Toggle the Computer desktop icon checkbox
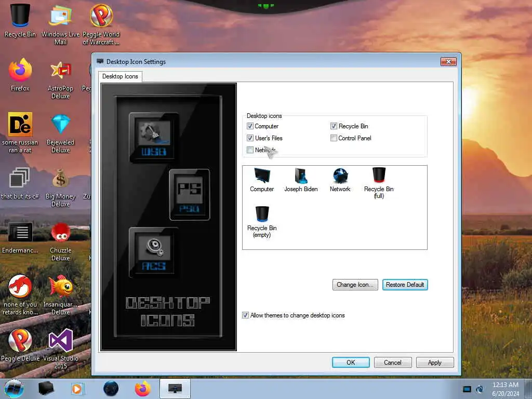 click(x=250, y=126)
